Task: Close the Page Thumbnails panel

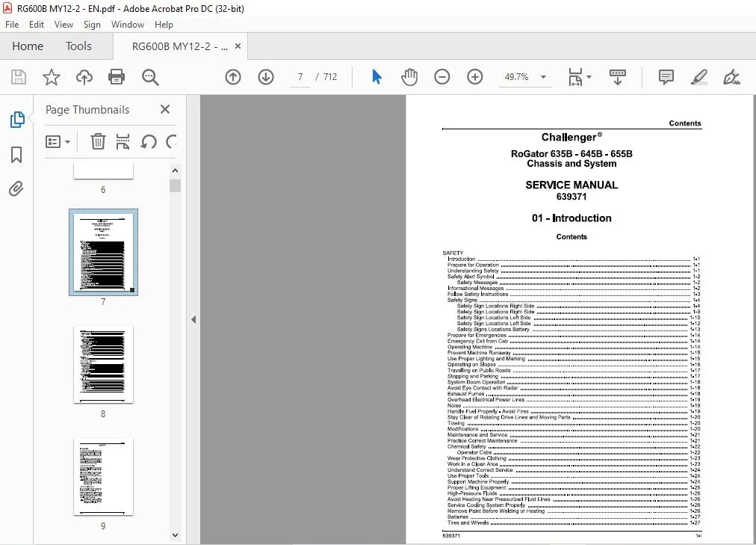Action: [x=165, y=109]
